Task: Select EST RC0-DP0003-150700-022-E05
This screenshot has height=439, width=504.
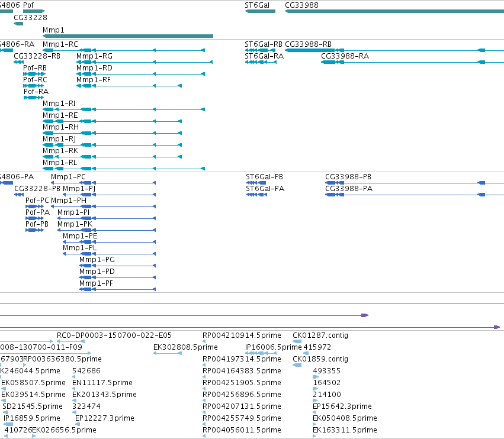Action: click(114, 335)
